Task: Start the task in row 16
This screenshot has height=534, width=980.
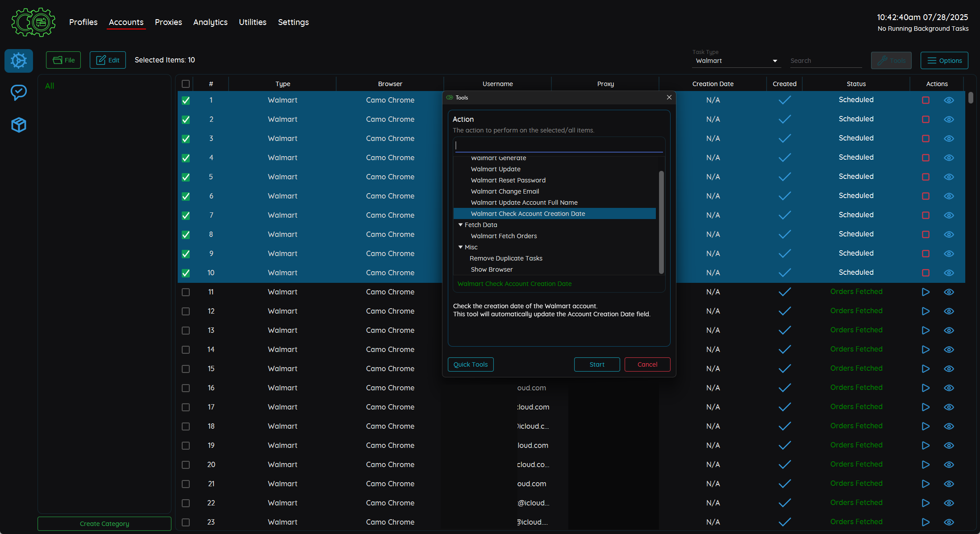Action: pyautogui.click(x=926, y=388)
